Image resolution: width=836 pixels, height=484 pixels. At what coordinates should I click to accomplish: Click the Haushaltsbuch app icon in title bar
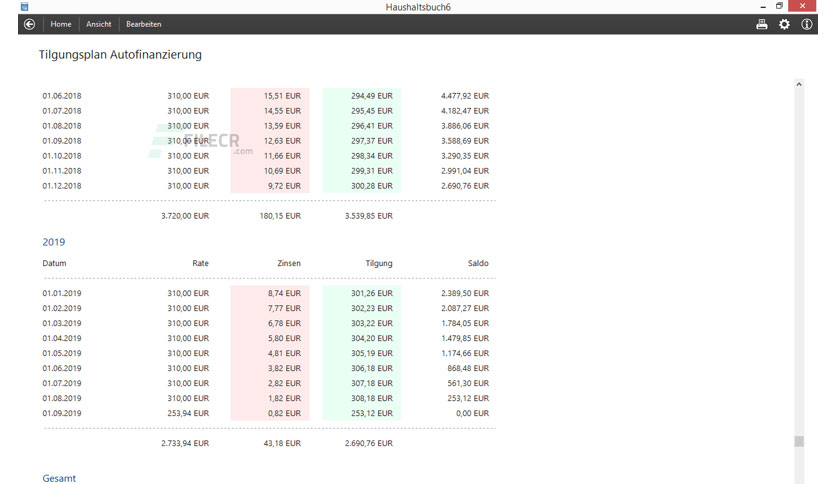pos(25,6)
